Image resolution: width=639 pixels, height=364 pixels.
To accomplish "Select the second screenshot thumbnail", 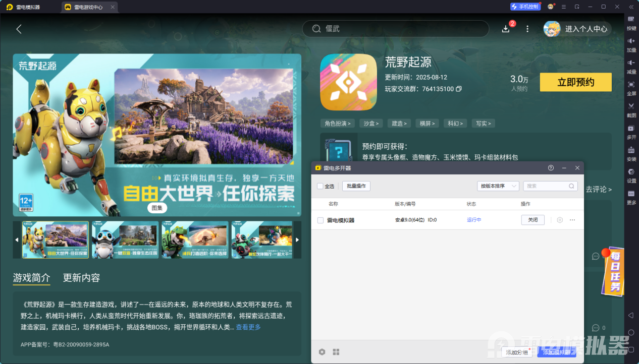I will point(125,240).
